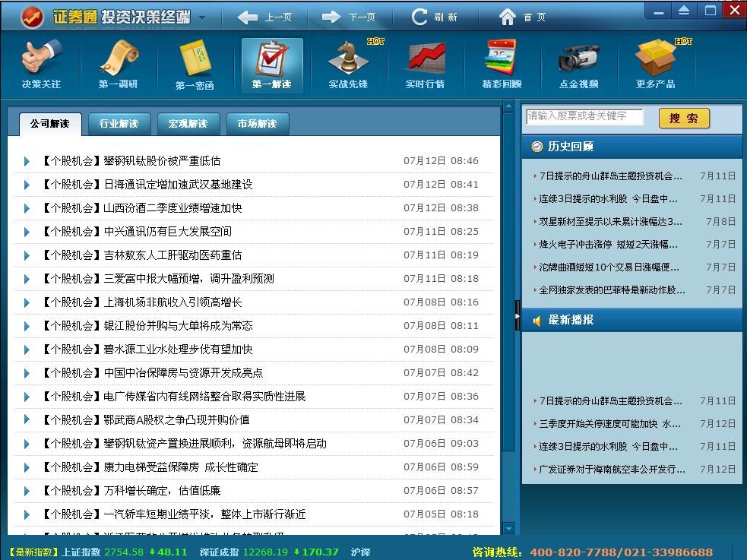Open the title dropdown arrow beside 投资决策终端
Image resolution: width=747 pixels, height=560 pixels.
coord(202,18)
